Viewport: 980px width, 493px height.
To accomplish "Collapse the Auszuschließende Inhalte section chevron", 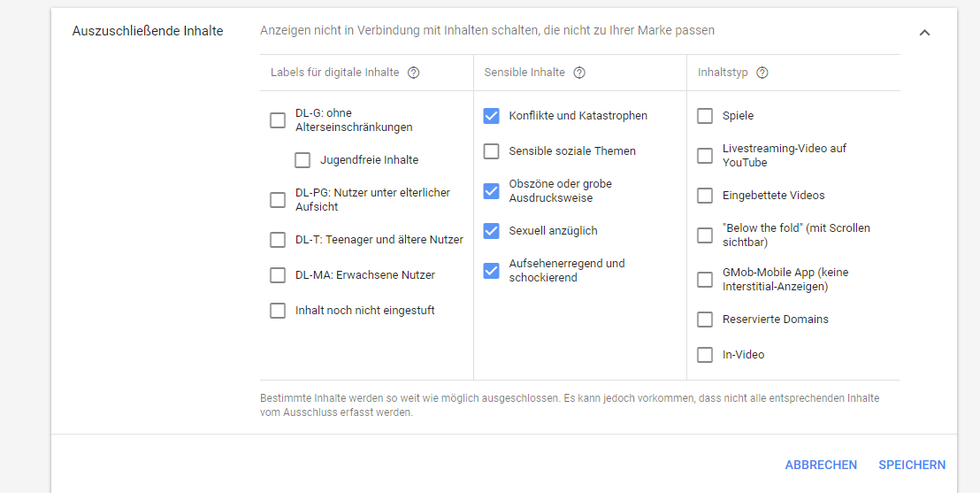I will (924, 33).
